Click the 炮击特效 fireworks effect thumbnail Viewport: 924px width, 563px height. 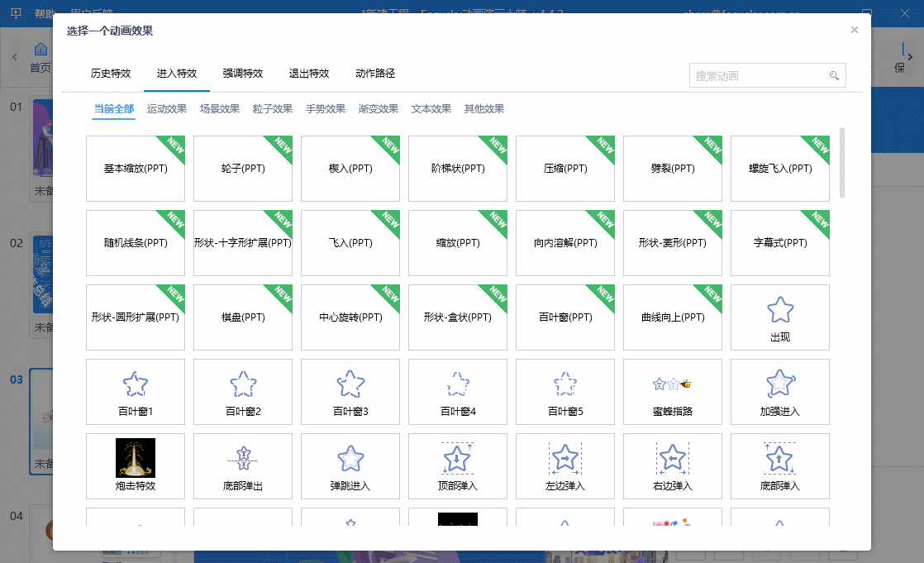click(135, 465)
